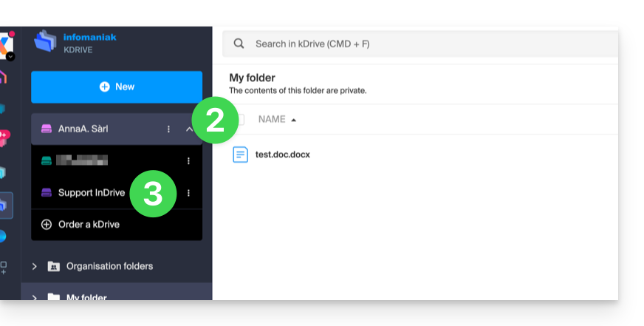
Task: Switch to the Support InDrive drive
Action: point(91,193)
